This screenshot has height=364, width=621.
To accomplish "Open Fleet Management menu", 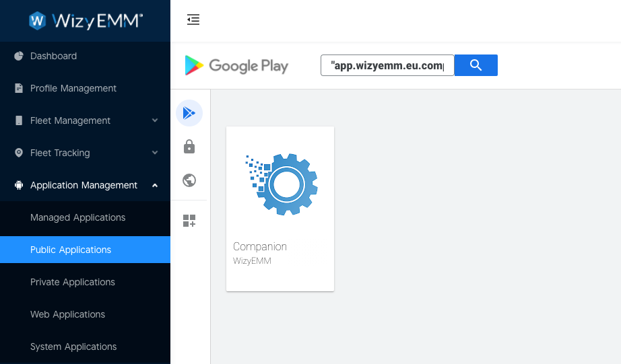I will pyautogui.click(x=85, y=120).
